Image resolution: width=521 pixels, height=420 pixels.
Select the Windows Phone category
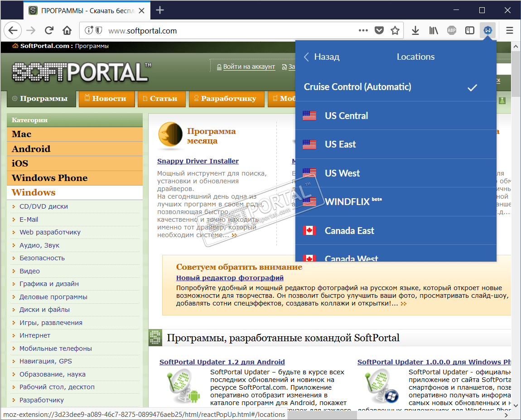pos(75,178)
